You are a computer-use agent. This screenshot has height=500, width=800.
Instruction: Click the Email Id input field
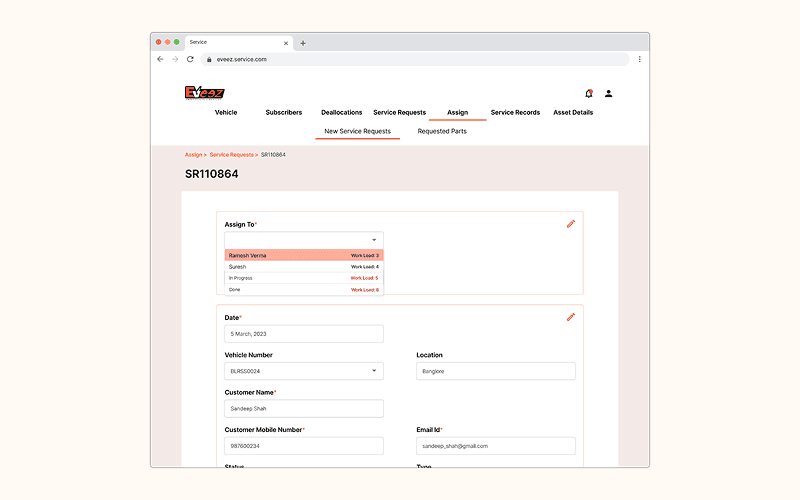click(496, 445)
